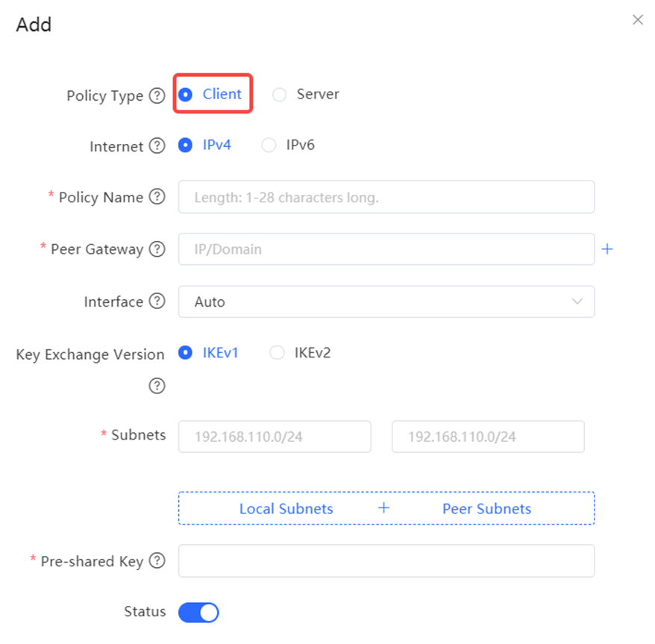This screenshot has width=655, height=644.
Task: Add Local Subnets and Peer Subnets row
Action: pos(386,508)
